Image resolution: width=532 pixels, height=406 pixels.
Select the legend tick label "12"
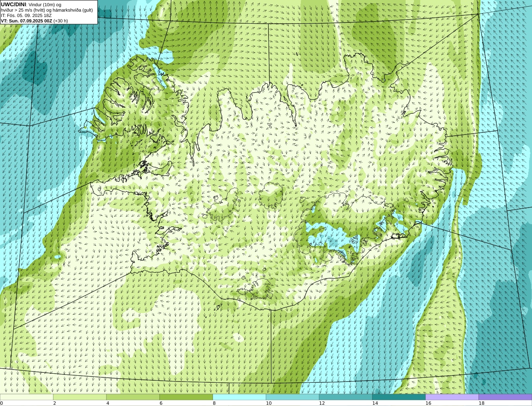(322, 403)
